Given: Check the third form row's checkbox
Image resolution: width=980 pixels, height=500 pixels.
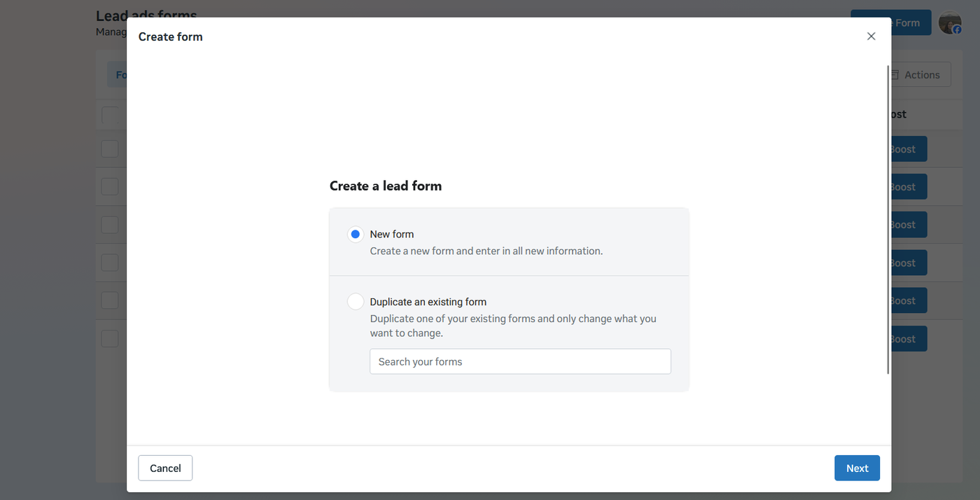Looking at the screenshot, I should tap(111, 225).
